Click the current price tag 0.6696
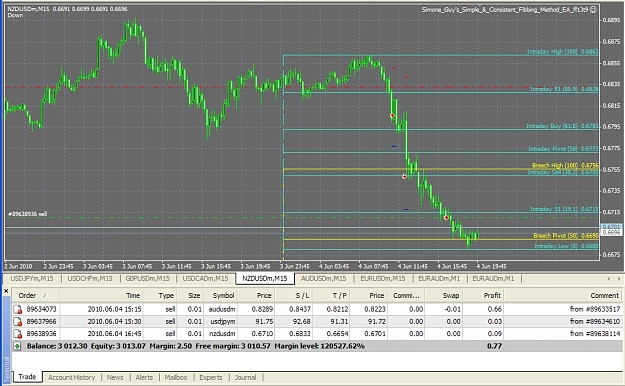Viewport: 625px width, 386px height. point(611,232)
